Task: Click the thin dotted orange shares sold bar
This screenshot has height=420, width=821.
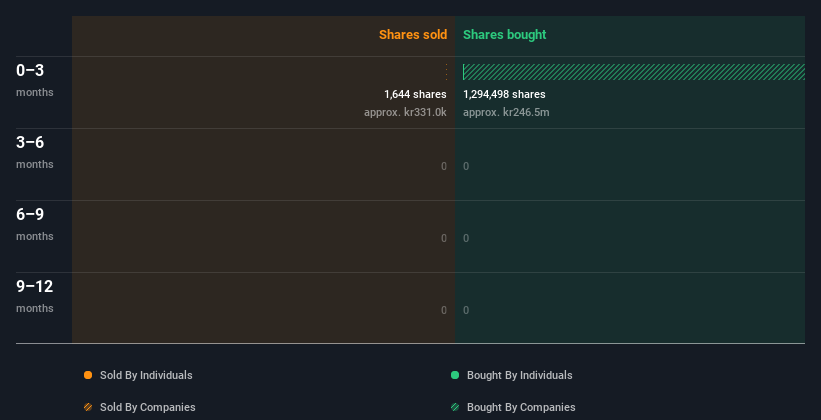Action: (x=446, y=72)
